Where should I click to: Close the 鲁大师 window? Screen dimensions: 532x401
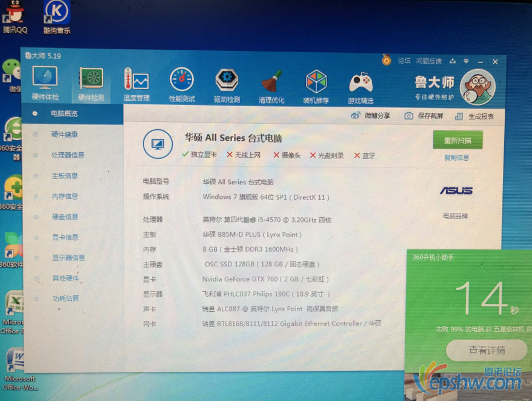495,62
